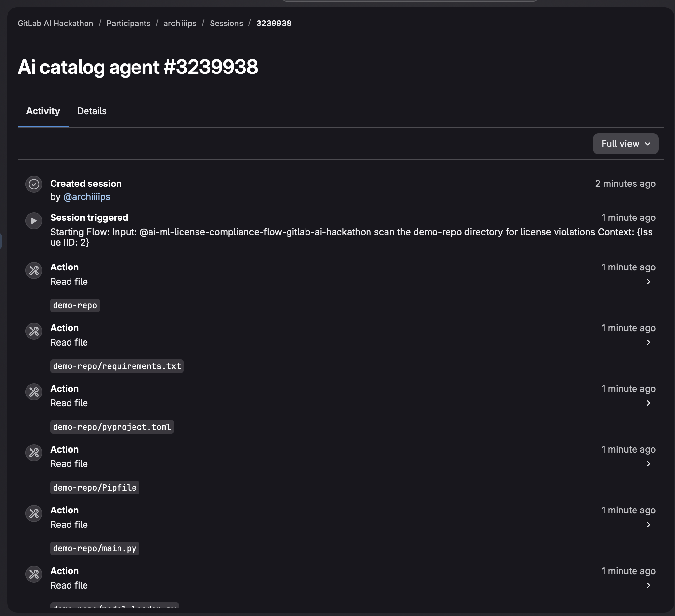Open the Full view dropdown
The width and height of the screenshot is (675, 616).
coord(625,144)
